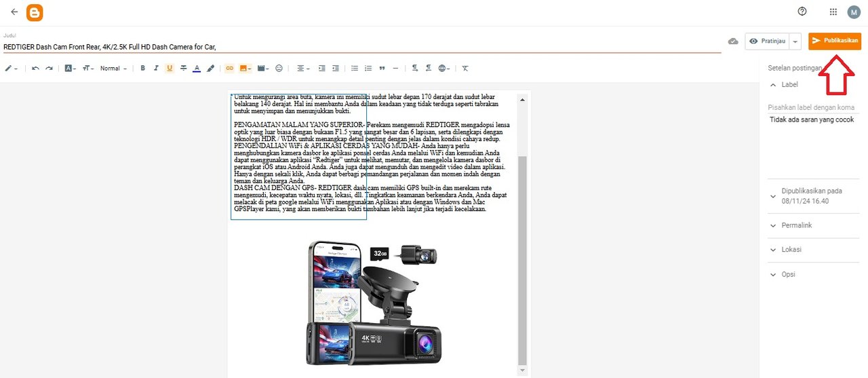This screenshot has width=868, height=378.
Task: Insert a jump break line
Action: [395, 69]
